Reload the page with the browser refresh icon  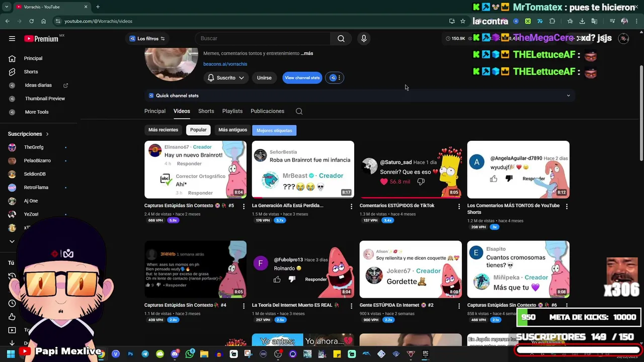tap(31, 21)
